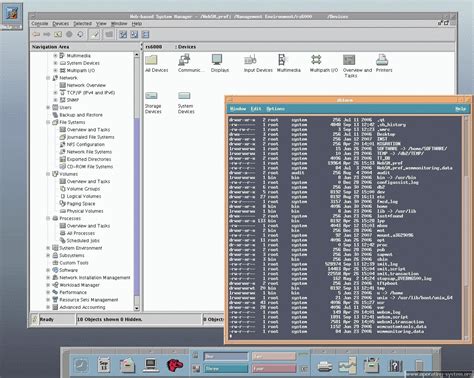Image resolution: width=474 pixels, height=378 pixels.
Task: Collapse the File Systems tree node
Action: pos(48,122)
